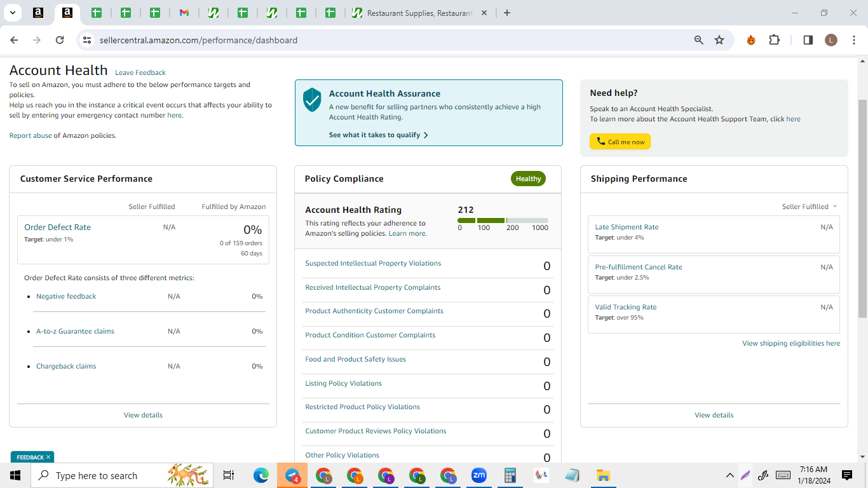The image size is (868, 488).
Task: Open the touch keyboard tray icon
Action: 783,475
